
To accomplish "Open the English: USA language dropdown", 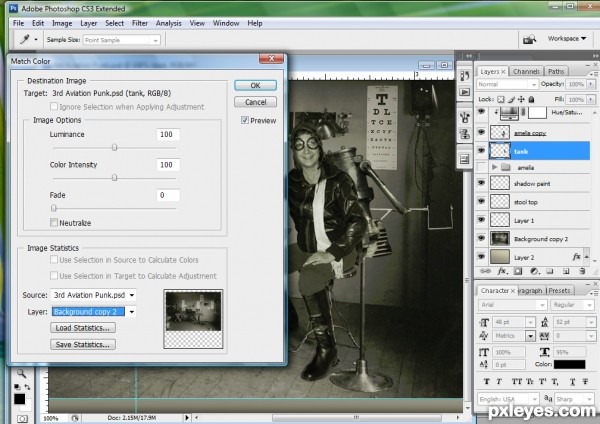I will click(x=535, y=399).
